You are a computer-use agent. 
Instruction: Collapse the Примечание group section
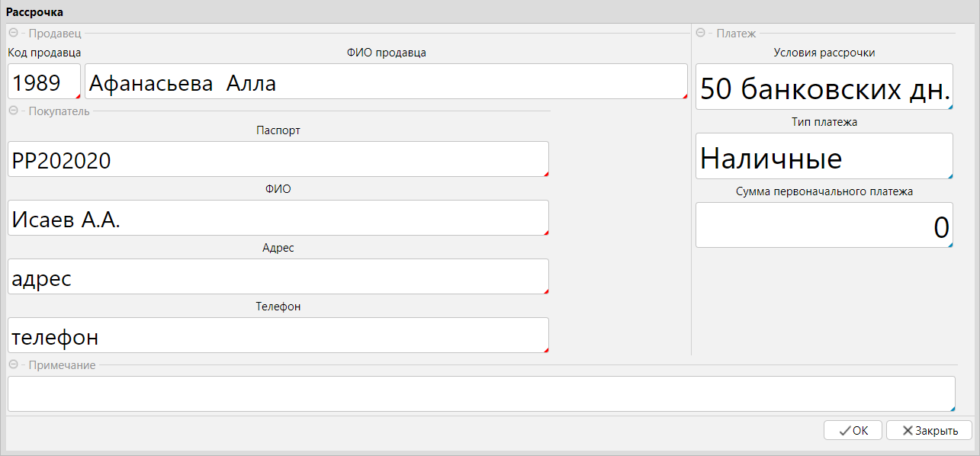tap(13, 365)
